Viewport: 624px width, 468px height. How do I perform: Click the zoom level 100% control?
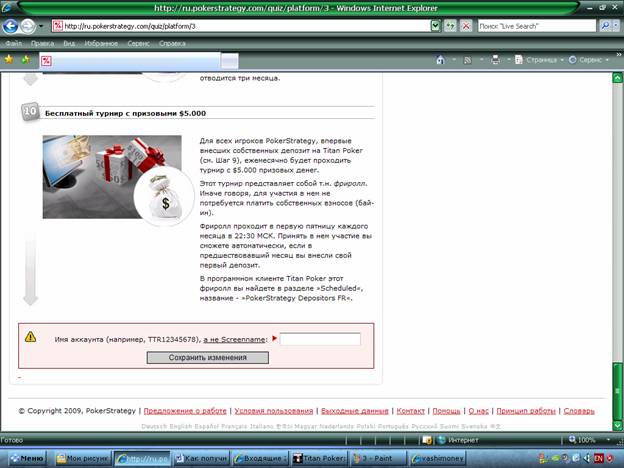point(582,440)
